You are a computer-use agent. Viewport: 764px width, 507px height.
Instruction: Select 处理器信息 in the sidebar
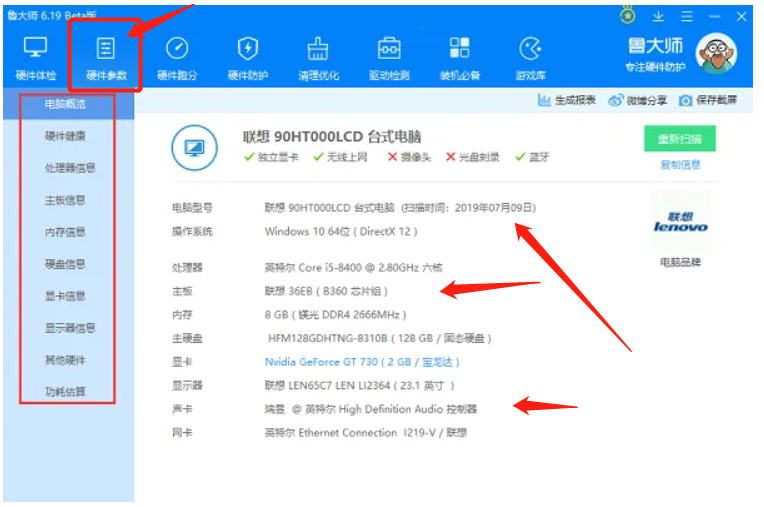coord(70,168)
